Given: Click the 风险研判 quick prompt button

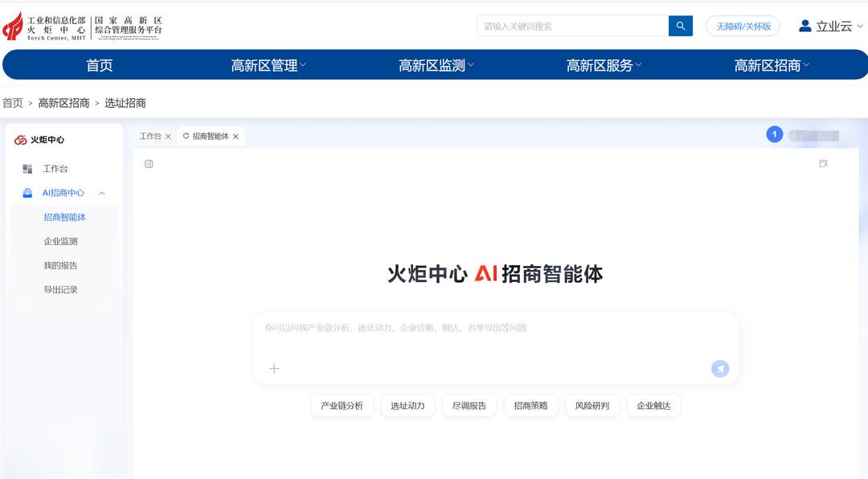Looking at the screenshot, I should pos(592,406).
